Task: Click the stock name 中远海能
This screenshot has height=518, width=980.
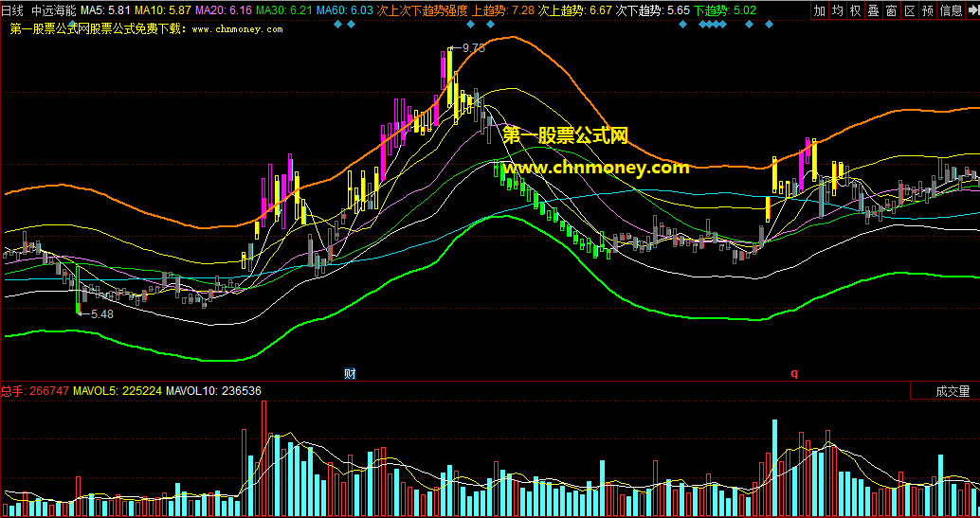Action: click(54, 10)
